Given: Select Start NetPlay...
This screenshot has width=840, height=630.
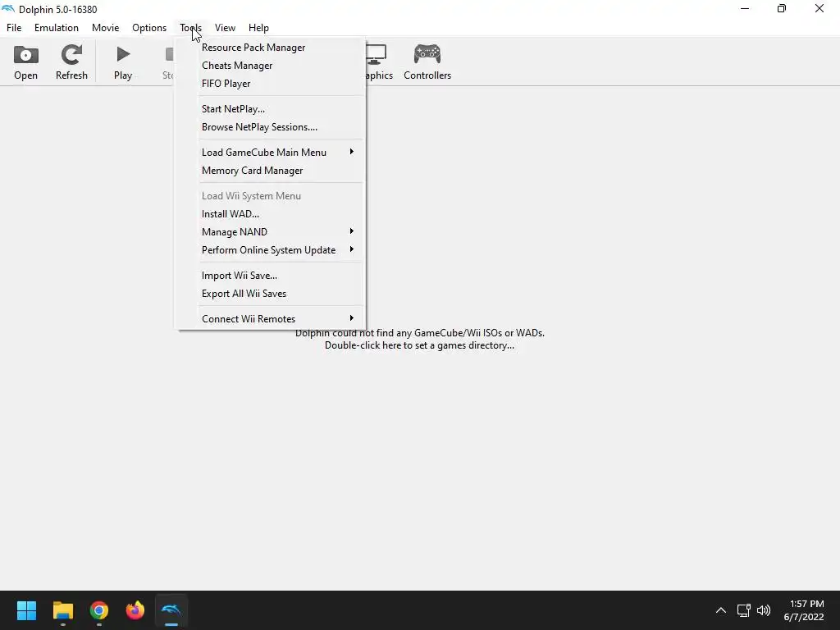Looking at the screenshot, I should (x=271, y=109).
